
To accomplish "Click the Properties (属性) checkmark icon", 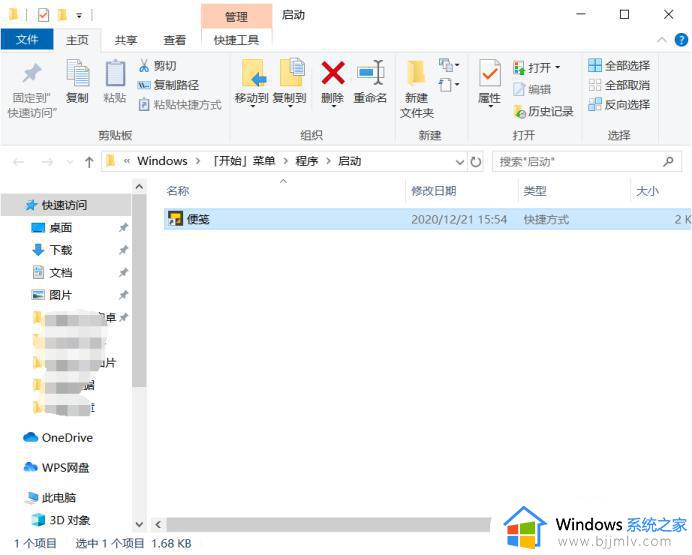I will 490,73.
